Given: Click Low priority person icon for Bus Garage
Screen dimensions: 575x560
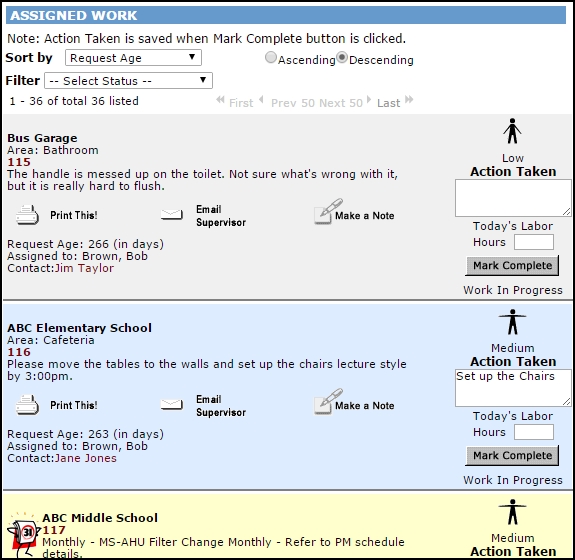Looking at the screenshot, I should [x=512, y=131].
